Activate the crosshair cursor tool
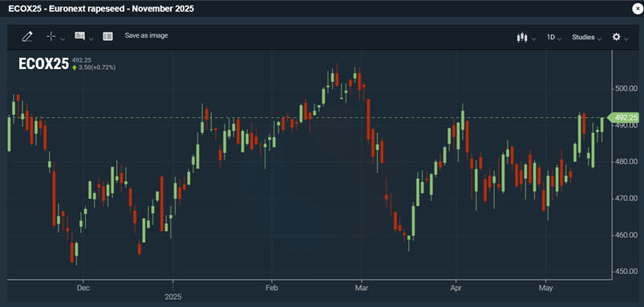 tap(51, 37)
